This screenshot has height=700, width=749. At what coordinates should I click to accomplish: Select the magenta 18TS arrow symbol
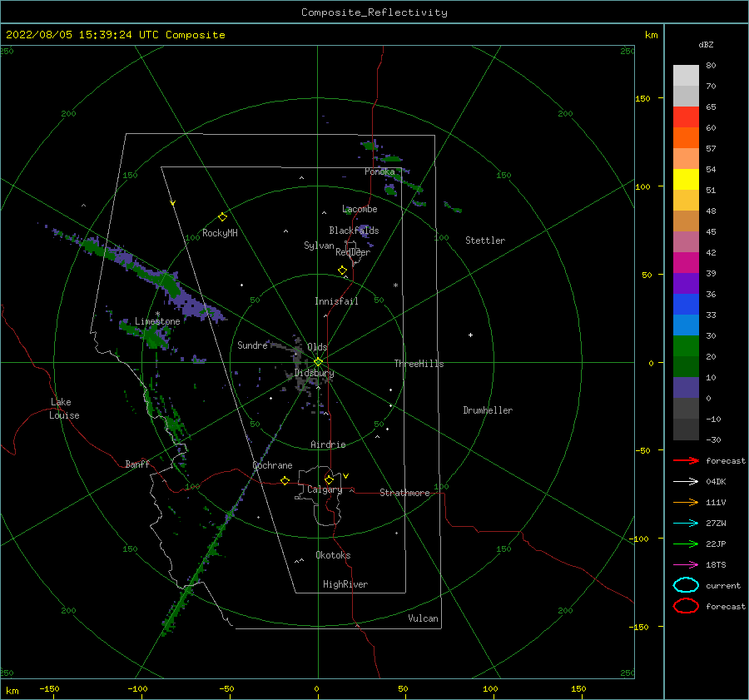(x=686, y=565)
